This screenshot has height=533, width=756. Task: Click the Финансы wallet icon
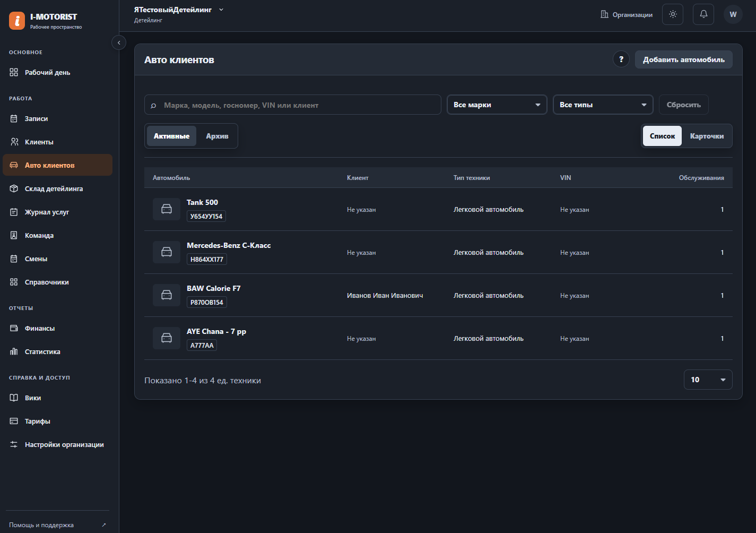click(x=14, y=328)
